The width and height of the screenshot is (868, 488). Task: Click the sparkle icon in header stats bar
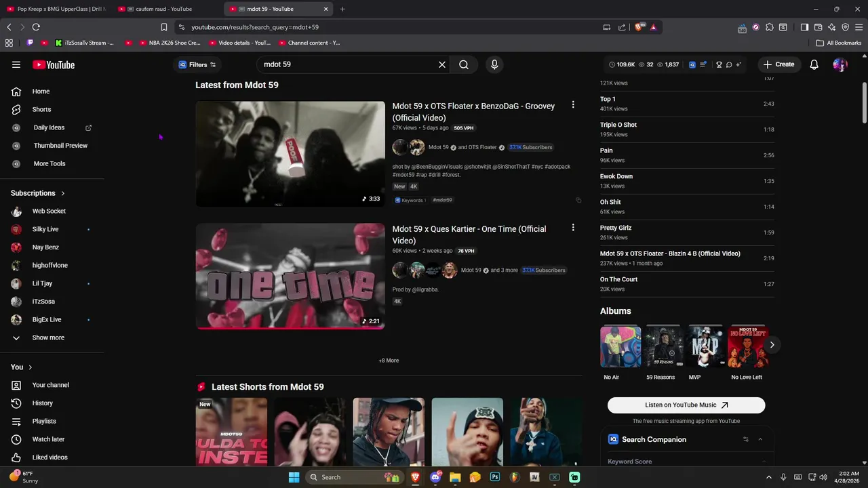click(x=738, y=65)
